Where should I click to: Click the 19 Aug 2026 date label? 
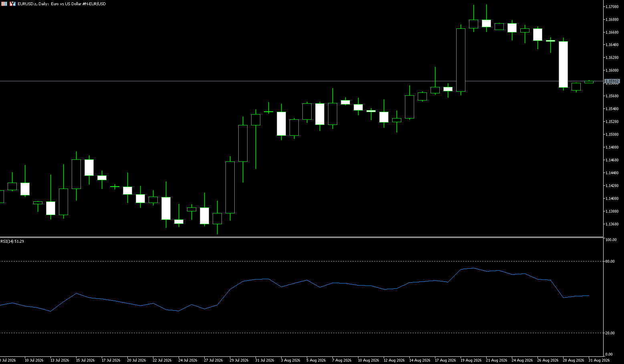click(471, 360)
